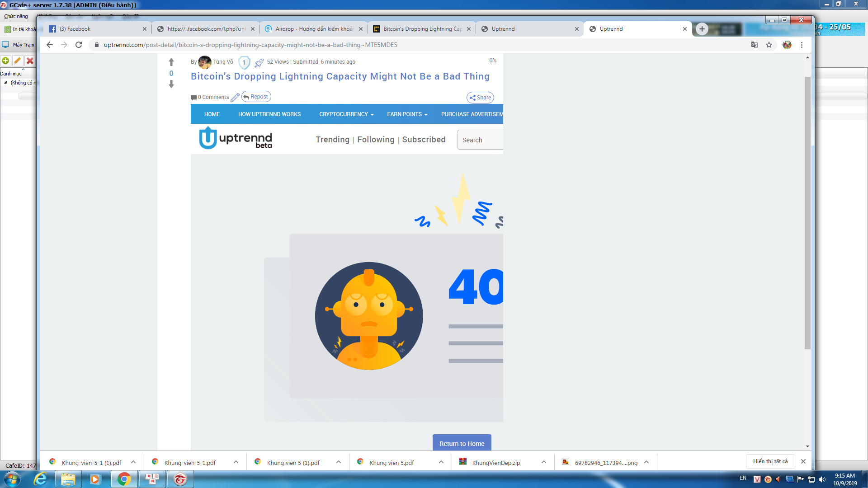Click the Return to Home button
Image resolution: width=868 pixels, height=488 pixels.
point(462,443)
